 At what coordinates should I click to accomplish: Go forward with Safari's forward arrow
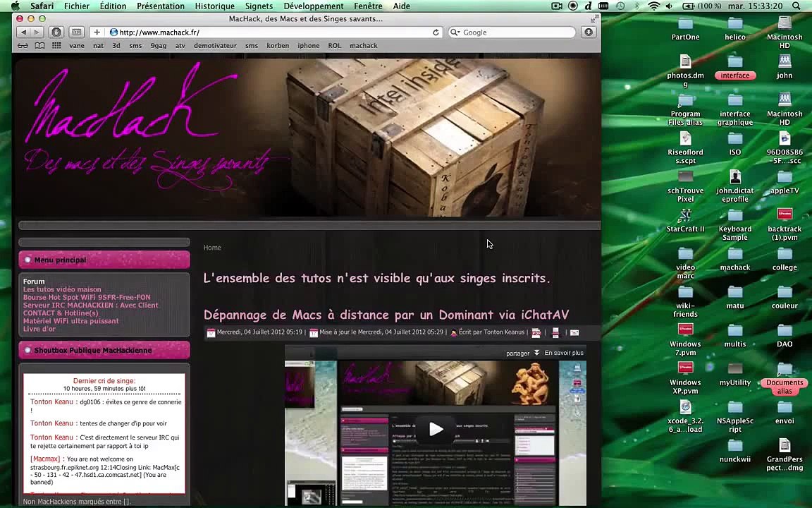36,32
